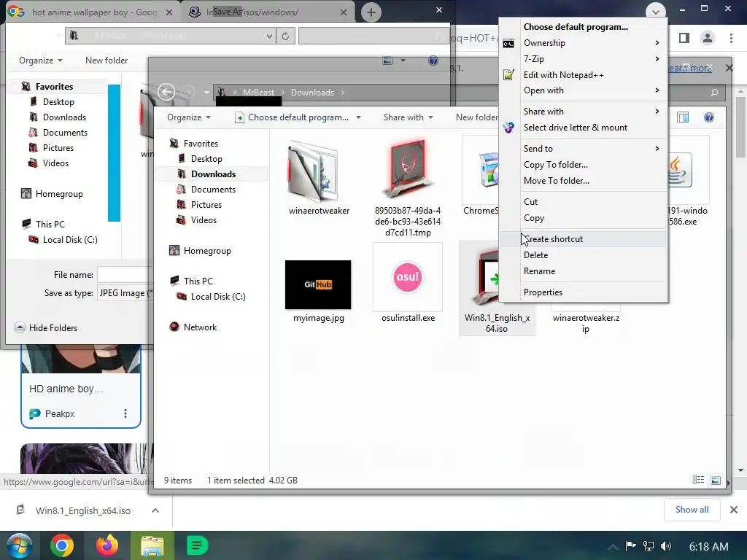Viewport: 747px width, 560px height.
Task: Open the Chrome profile avatar icon
Action: 708,38
